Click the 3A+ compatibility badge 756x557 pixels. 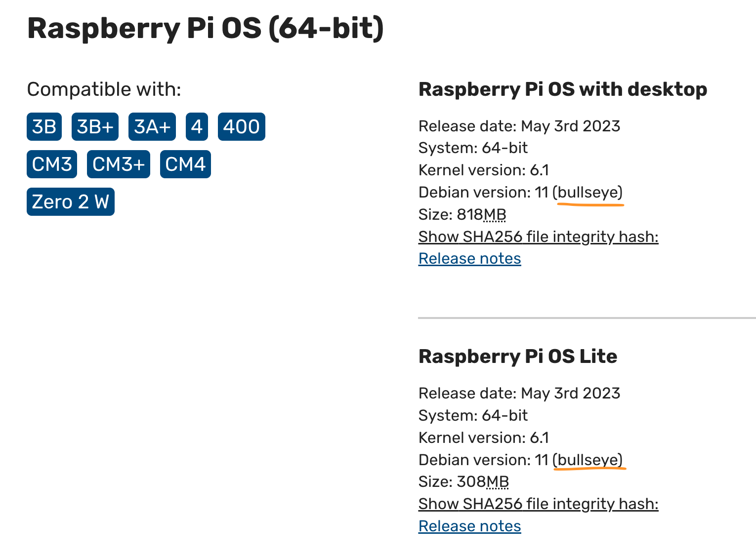[152, 127]
